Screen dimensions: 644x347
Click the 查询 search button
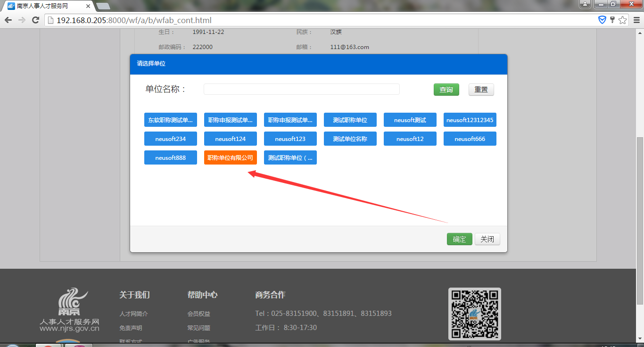click(446, 90)
